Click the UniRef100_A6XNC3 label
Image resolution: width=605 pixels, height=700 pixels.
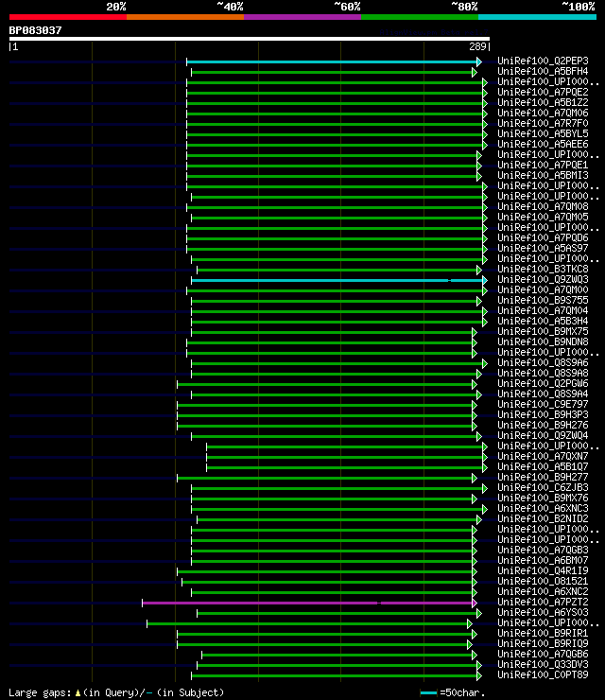pyautogui.click(x=543, y=509)
